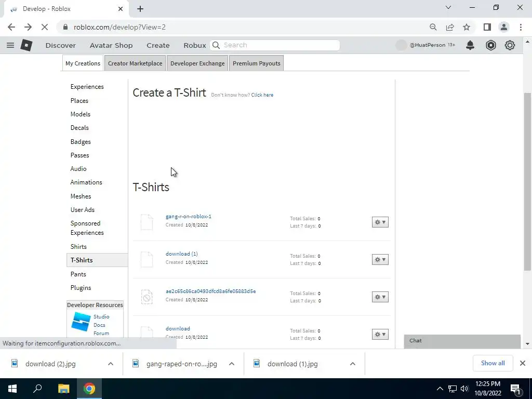The height and width of the screenshot is (399, 532).
Task: Open Avatar Shop in the top navigation
Action: (111, 46)
